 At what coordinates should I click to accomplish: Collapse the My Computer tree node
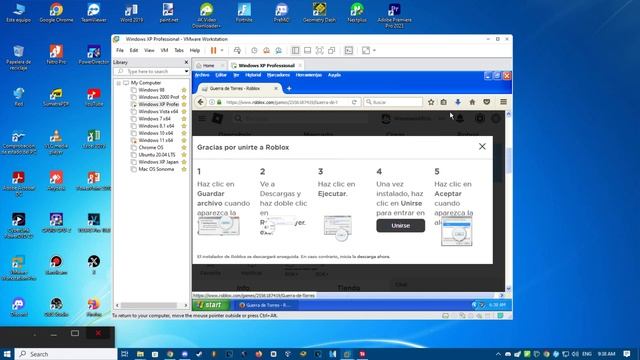click(119, 83)
